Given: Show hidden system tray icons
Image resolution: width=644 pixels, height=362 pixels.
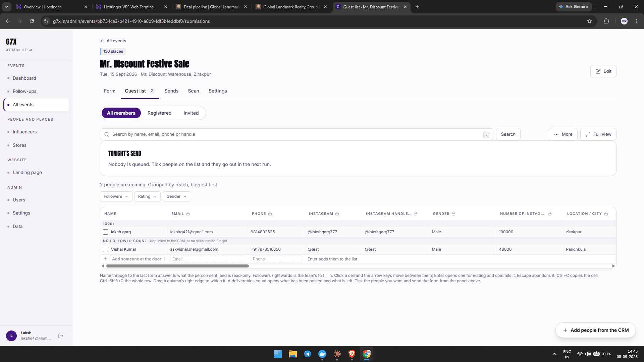Looking at the screenshot, I should (x=554, y=354).
